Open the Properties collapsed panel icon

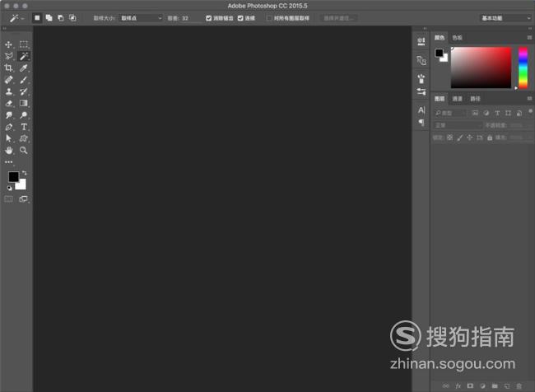421,42
